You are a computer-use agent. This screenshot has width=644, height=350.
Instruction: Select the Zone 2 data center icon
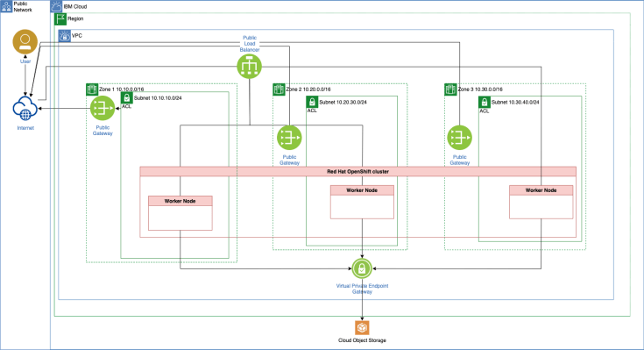point(279,89)
